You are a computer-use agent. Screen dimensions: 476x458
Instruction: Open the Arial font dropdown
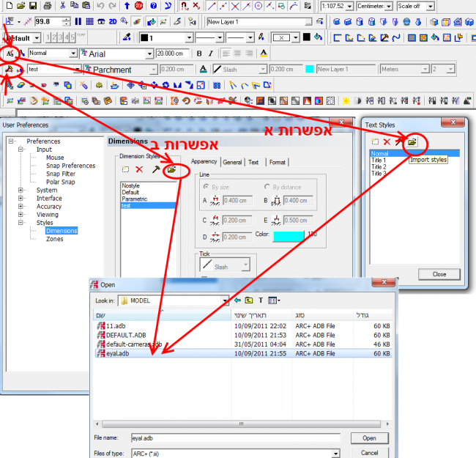pyautogui.click(x=149, y=53)
